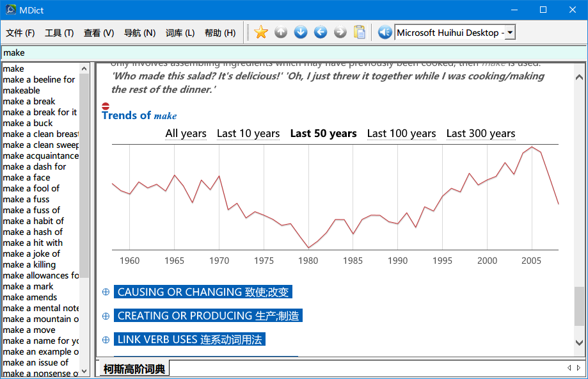Image resolution: width=588 pixels, height=379 pixels.
Task: Click word list scrollbar down arrow
Action: click(84, 371)
